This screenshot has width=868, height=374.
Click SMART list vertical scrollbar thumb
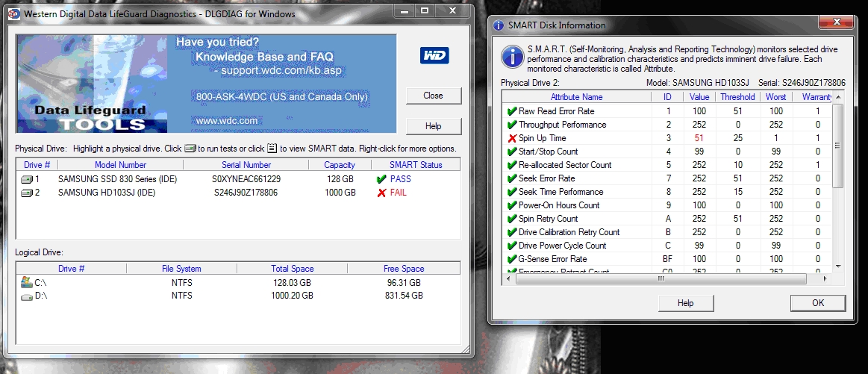click(838, 145)
